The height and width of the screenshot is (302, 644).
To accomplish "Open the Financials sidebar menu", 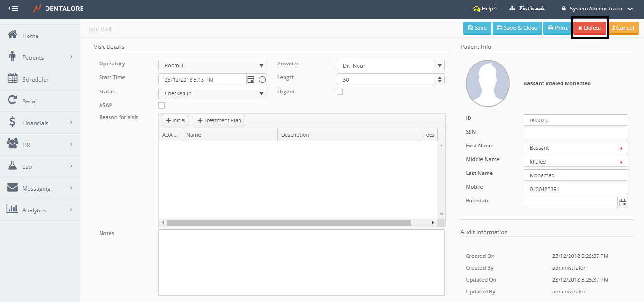I will point(40,123).
